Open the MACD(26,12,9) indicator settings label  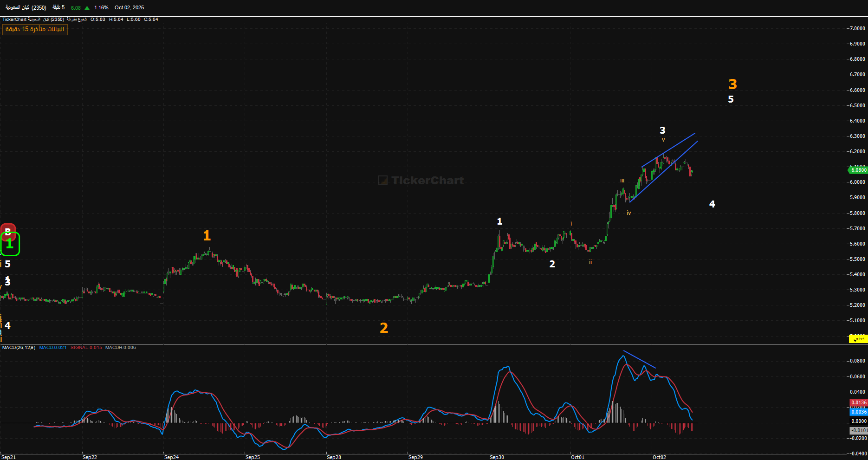pos(19,348)
